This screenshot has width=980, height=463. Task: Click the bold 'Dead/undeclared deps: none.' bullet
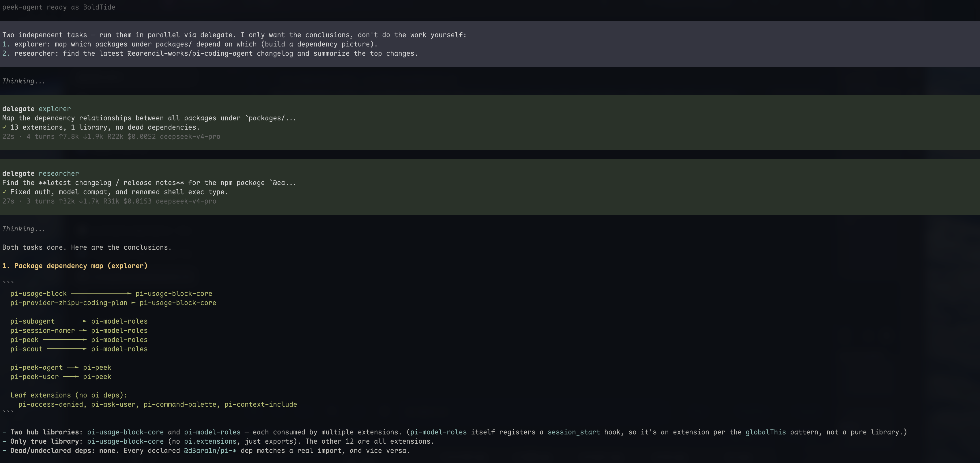click(65, 451)
